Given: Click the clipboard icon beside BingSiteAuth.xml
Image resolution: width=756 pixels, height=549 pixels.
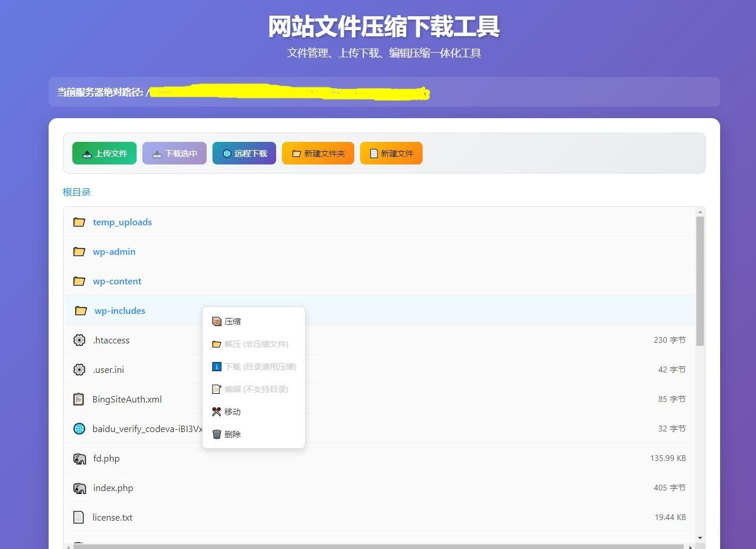Looking at the screenshot, I should (79, 400).
